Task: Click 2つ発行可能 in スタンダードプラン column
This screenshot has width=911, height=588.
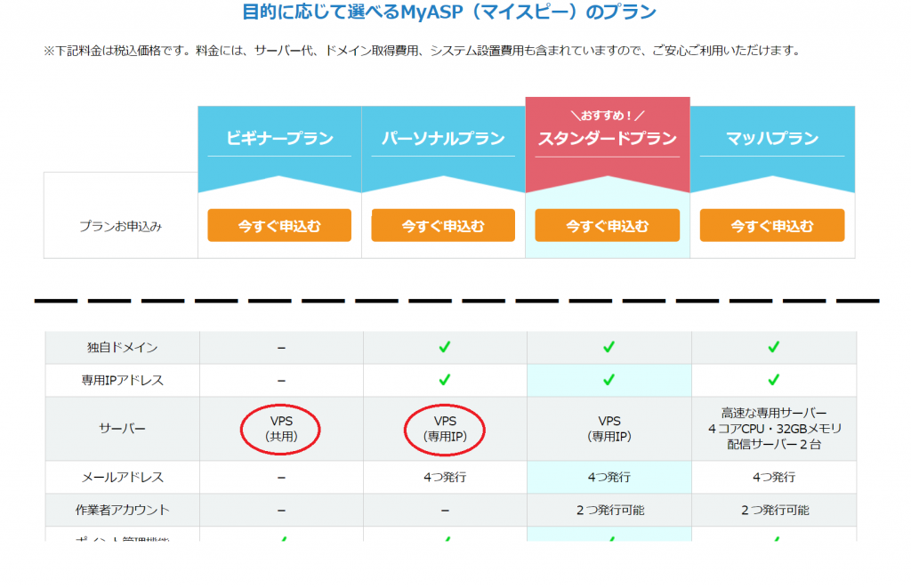Action: tap(610, 510)
